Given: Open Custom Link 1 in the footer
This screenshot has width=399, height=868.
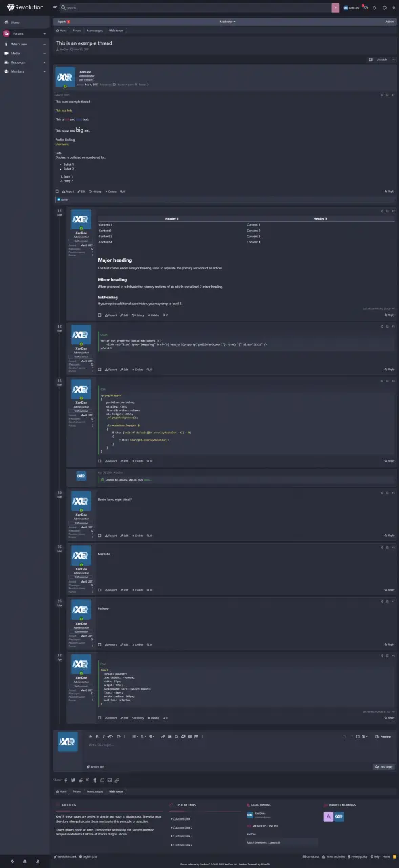Looking at the screenshot, I should (182, 819).
